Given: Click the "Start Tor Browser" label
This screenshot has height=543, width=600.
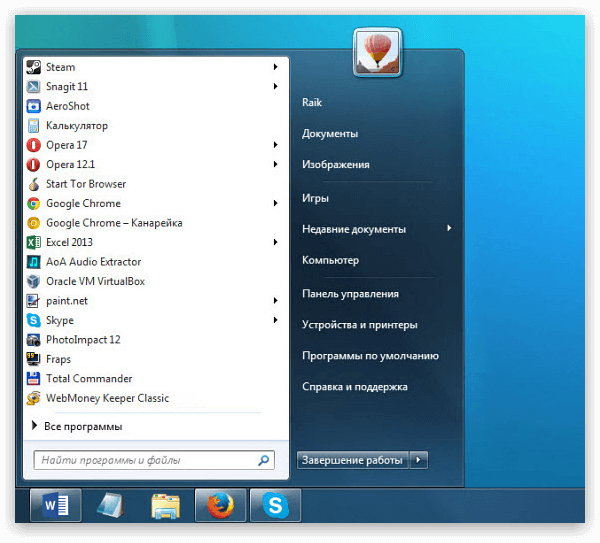Looking at the screenshot, I should [x=86, y=184].
